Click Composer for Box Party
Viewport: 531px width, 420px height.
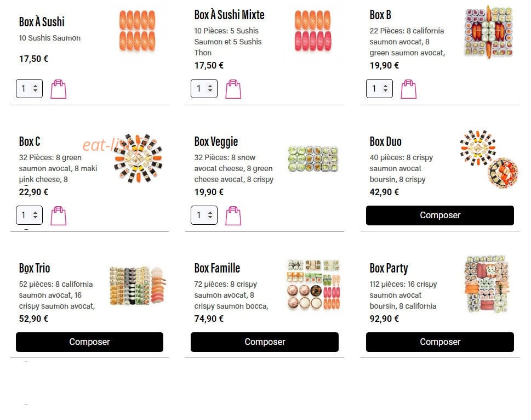point(440,342)
